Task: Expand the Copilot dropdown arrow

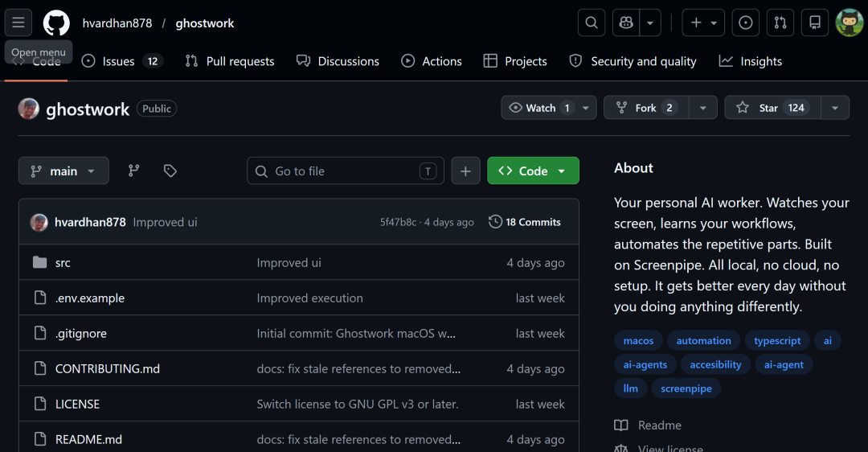Action: point(650,23)
